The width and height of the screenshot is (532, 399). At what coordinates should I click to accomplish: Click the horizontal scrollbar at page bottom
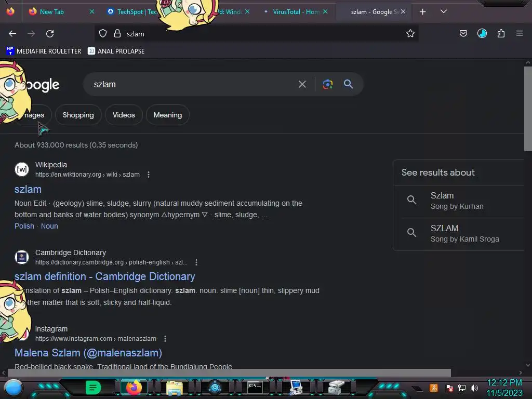click(x=229, y=373)
